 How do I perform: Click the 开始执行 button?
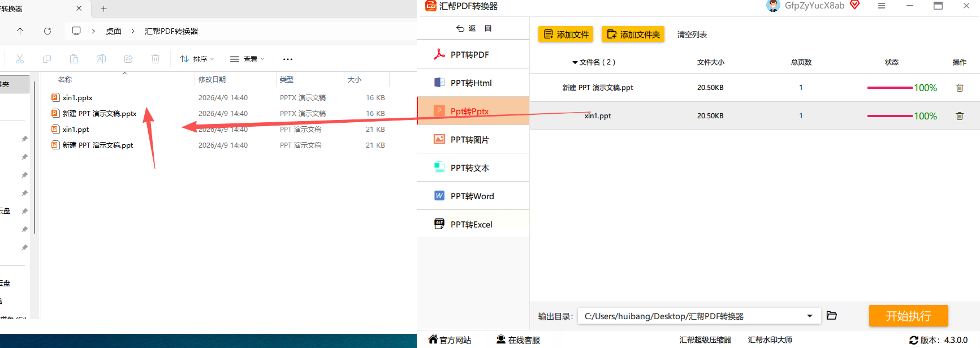click(x=908, y=316)
